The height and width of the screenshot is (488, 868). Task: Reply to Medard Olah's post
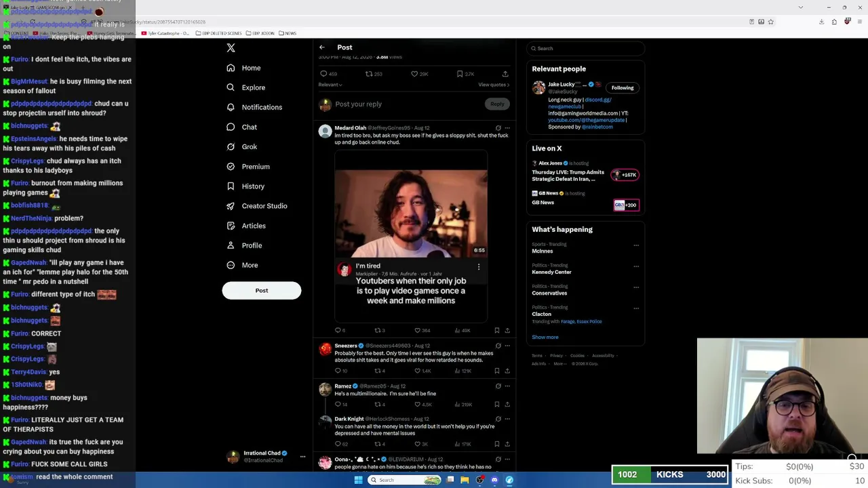tap(338, 330)
